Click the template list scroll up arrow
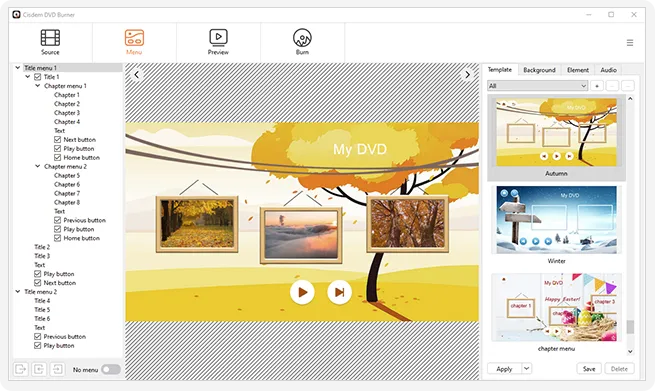This screenshot has height=391, width=655. click(630, 99)
